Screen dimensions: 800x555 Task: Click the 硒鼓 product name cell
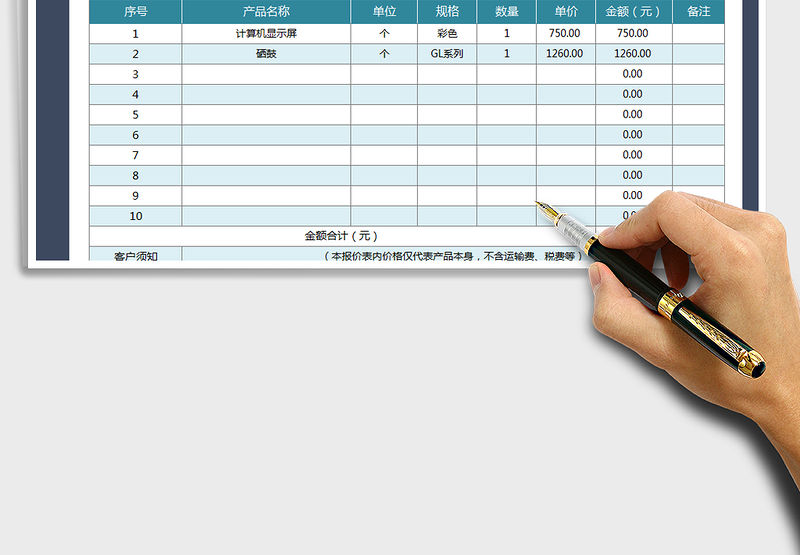click(266, 54)
